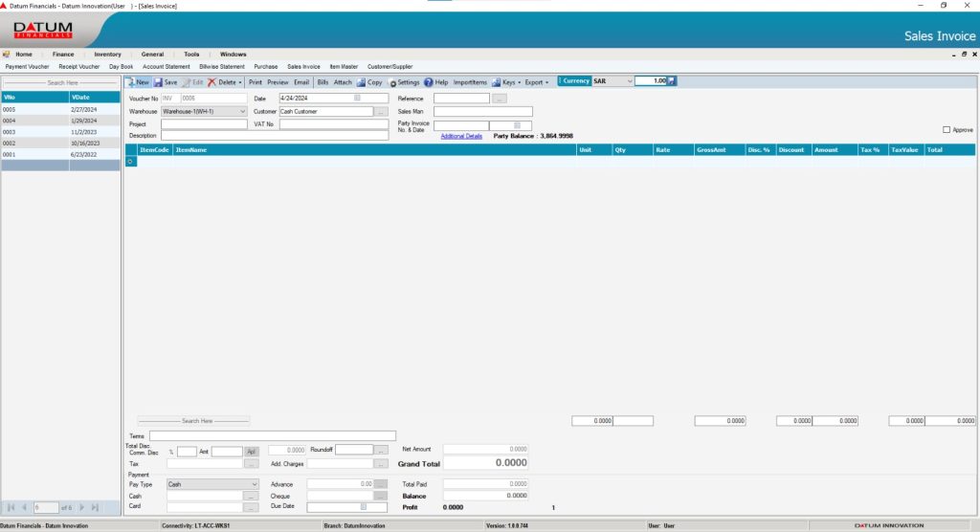The image size is (980, 532).
Task: Click the VDate column header
Action: click(95, 98)
